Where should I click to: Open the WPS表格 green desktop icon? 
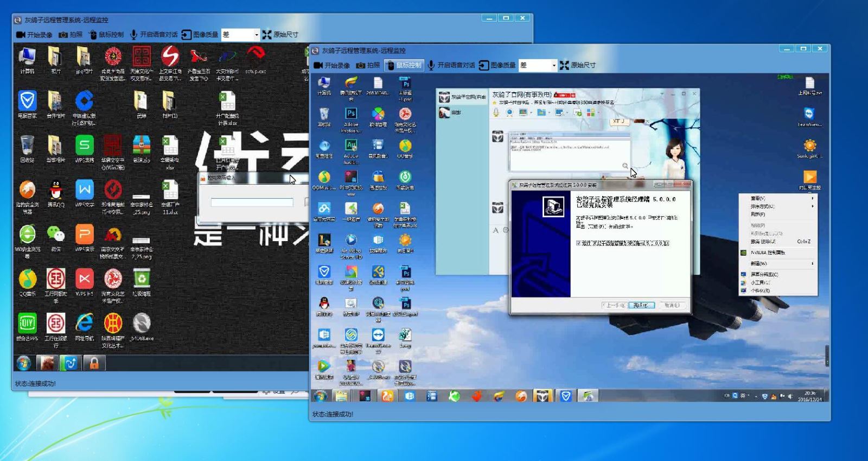click(84, 146)
